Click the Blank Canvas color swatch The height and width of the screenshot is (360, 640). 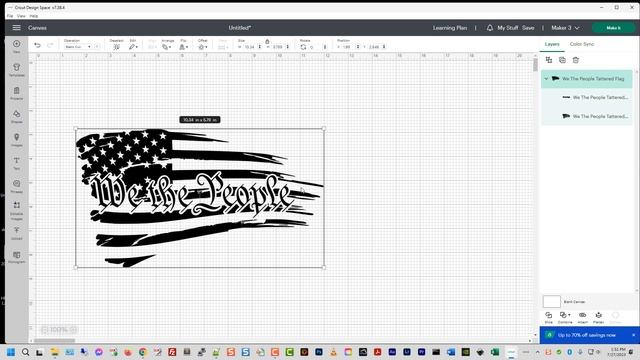point(551,302)
